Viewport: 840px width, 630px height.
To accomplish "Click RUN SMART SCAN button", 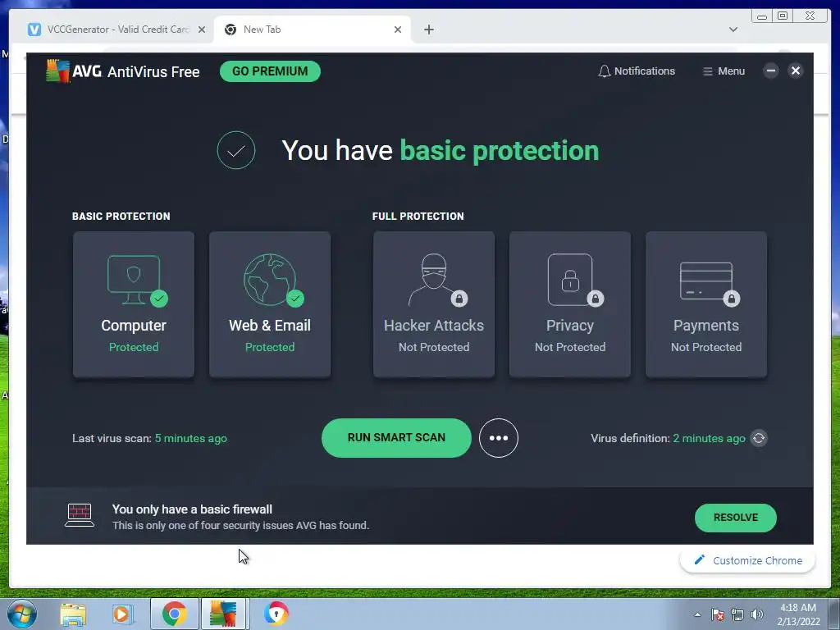I will (x=396, y=438).
